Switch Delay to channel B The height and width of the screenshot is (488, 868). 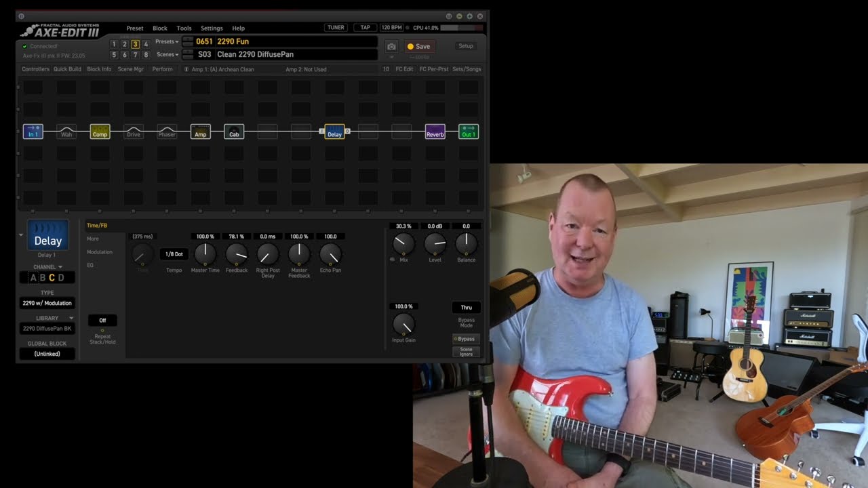point(43,277)
